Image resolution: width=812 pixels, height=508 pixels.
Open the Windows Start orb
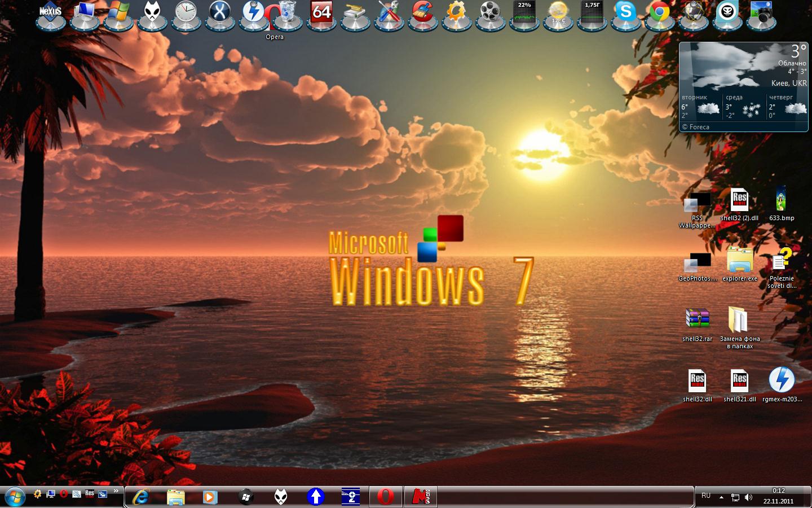[15, 497]
